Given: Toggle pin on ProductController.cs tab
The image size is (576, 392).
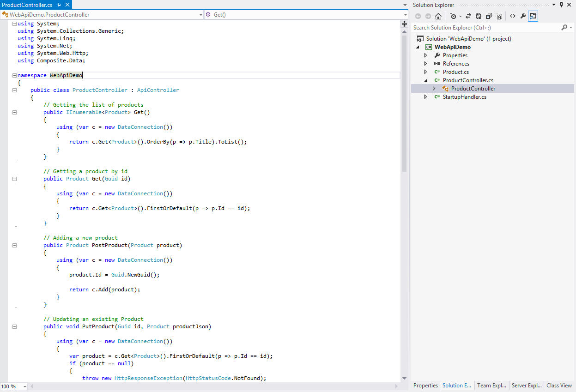Looking at the screenshot, I should click(x=59, y=5).
